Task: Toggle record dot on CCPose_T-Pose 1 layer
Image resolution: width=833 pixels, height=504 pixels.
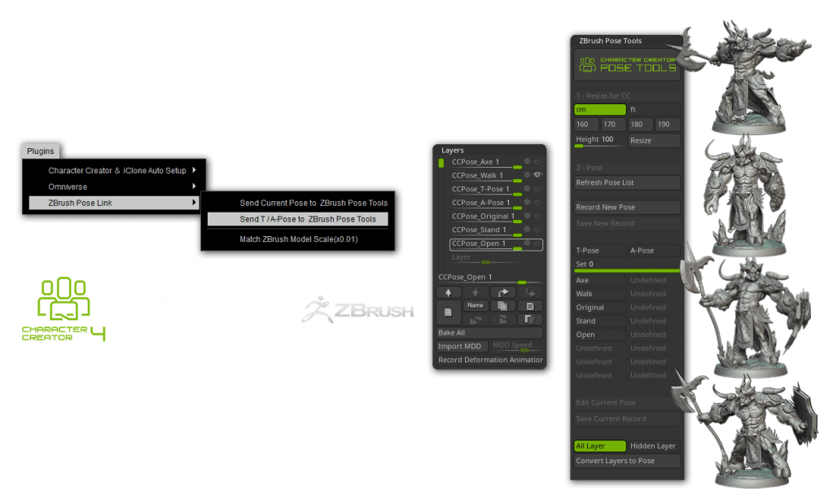Action: pos(527,188)
